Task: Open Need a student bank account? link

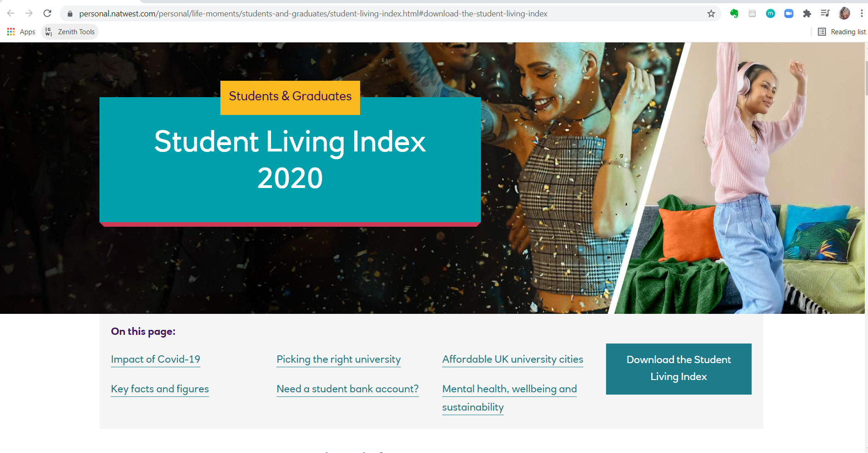Action: [x=348, y=389]
